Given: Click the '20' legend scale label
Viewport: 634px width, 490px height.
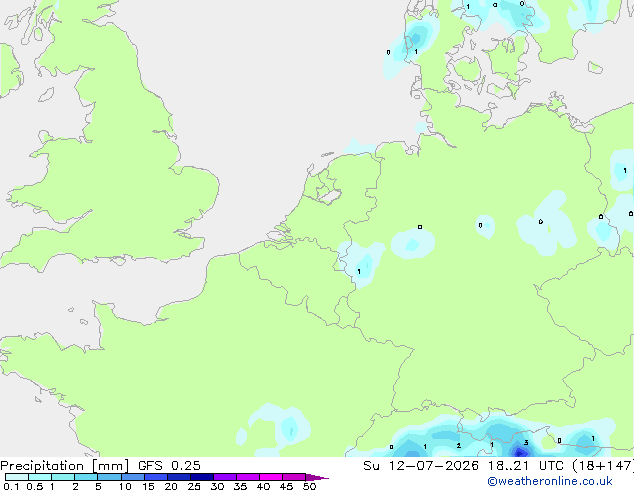Looking at the screenshot, I should (x=171, y=486).
